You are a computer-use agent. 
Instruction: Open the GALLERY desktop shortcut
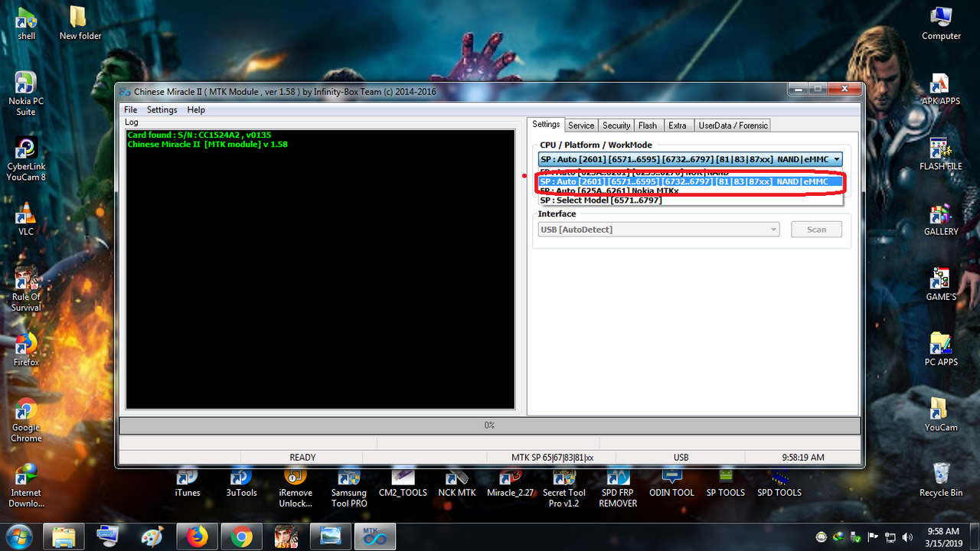pos(941,219)
